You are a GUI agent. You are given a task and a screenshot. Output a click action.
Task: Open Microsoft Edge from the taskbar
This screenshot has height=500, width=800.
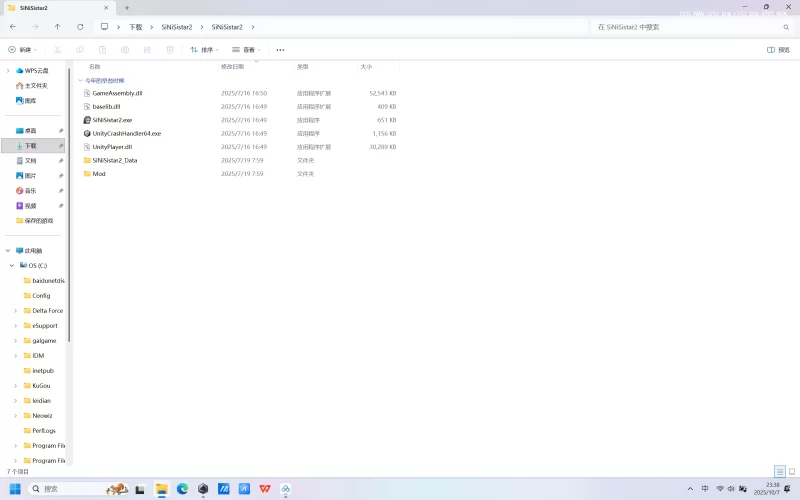click(182, 489)
